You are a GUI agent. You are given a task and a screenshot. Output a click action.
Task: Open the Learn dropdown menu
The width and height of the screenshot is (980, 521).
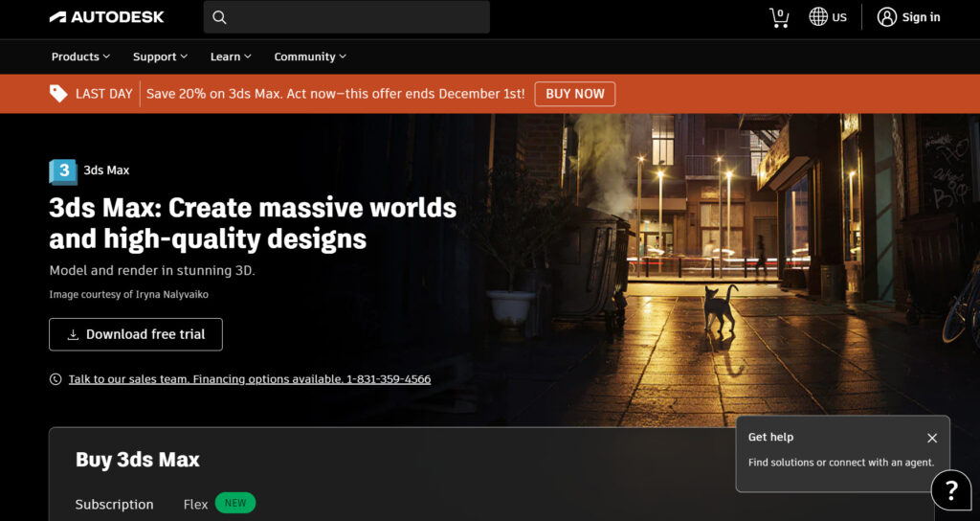tap(231, 57)
